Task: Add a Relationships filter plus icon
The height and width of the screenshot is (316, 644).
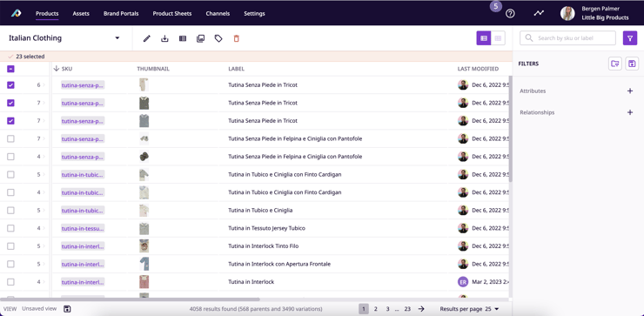Action: coord(630,112)
